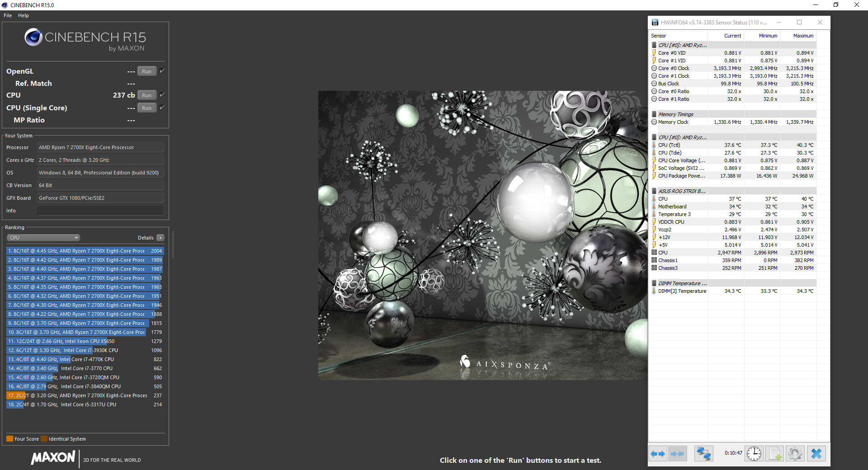Select the Core #0 VID sensor row
The image size is (868, 470).
(x=733, y=53)
